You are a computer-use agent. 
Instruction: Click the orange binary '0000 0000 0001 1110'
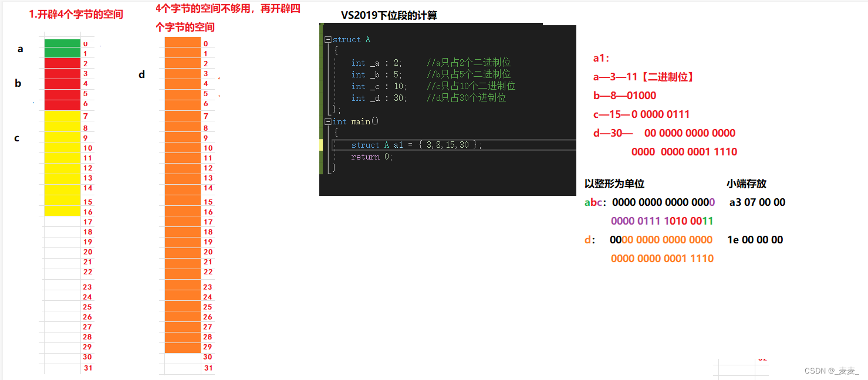662,259
